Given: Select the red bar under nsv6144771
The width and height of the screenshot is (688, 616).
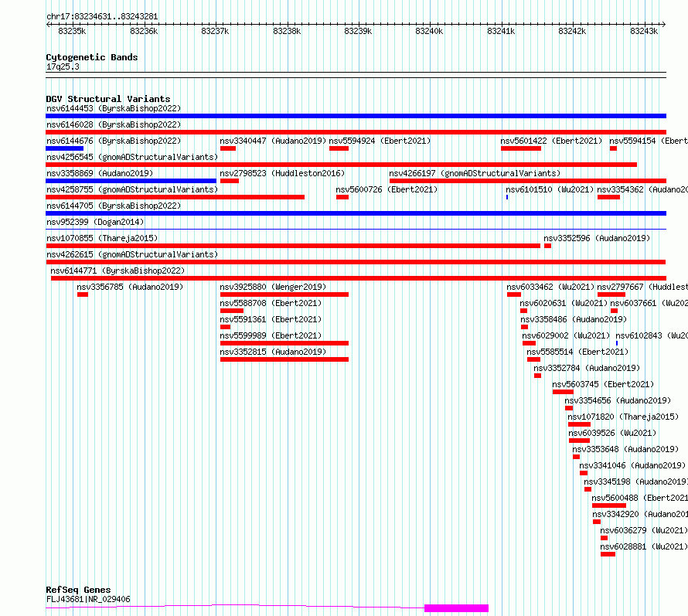Looking at the screenshot, I should click(x=359, y=278).
